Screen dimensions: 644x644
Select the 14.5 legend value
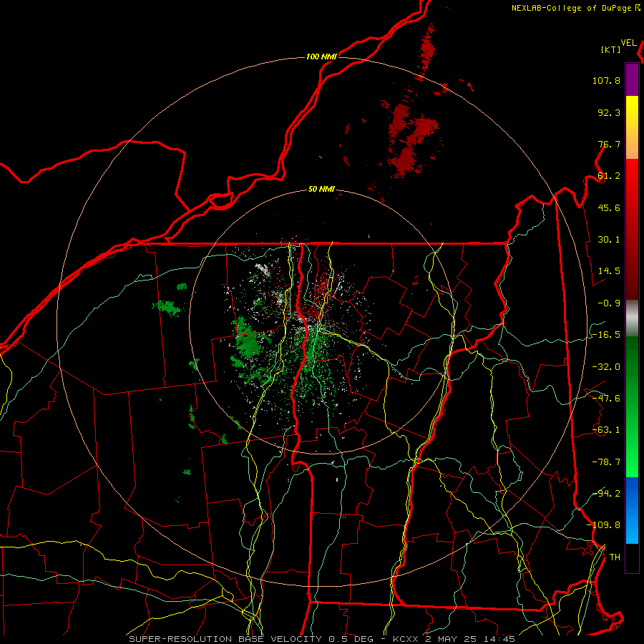coord(609,271)
